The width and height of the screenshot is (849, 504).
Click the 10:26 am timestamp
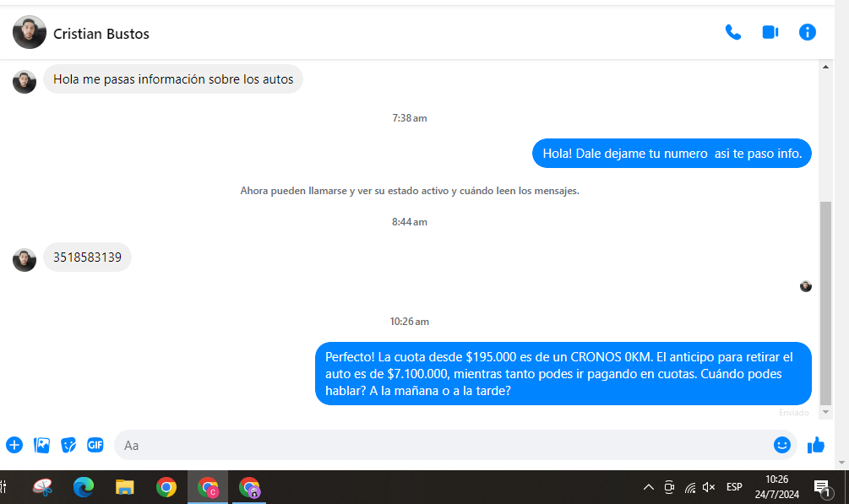click(x=410, y=322)
